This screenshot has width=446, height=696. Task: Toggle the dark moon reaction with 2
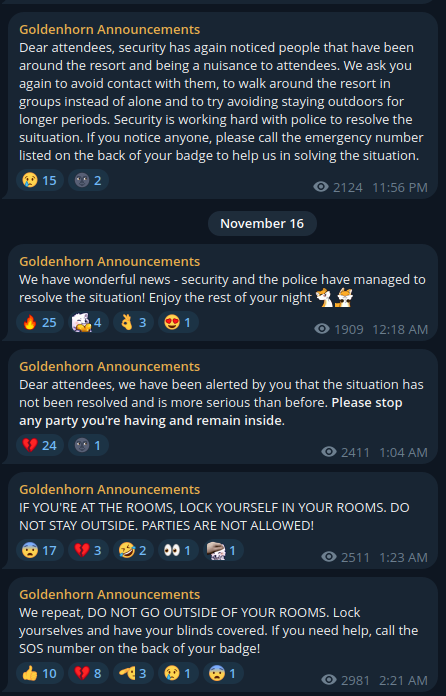(x=88, y=180)
